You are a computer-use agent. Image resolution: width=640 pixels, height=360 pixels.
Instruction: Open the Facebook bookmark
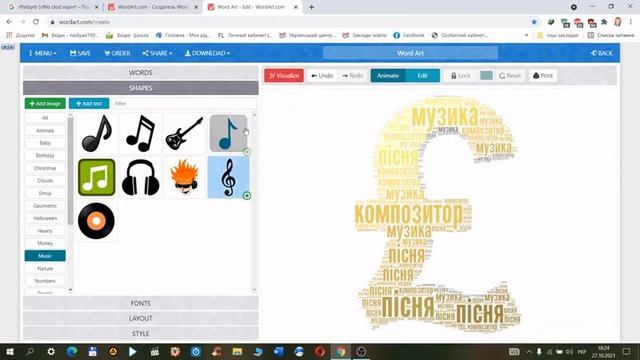(x=409, y=36)
